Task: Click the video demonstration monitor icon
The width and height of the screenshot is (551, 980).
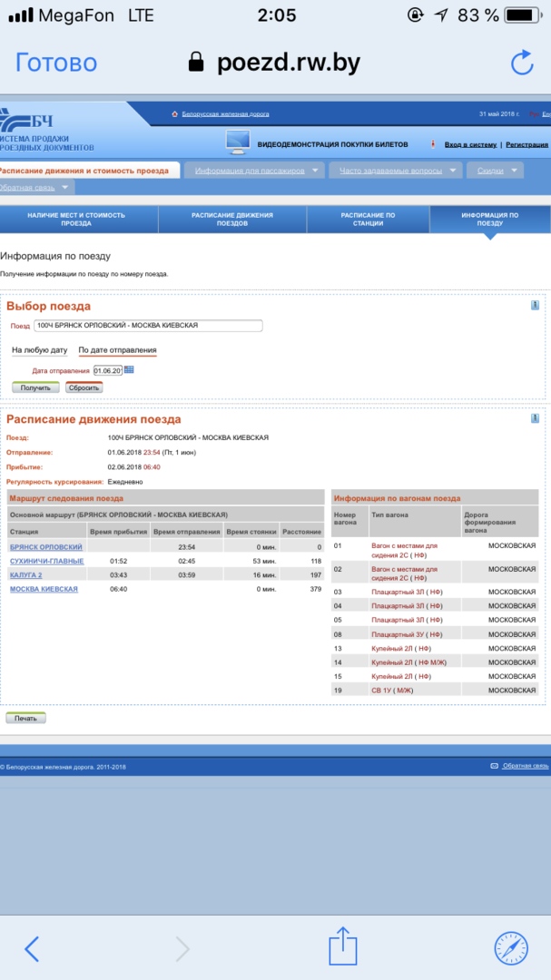Action: coord(237,143)
